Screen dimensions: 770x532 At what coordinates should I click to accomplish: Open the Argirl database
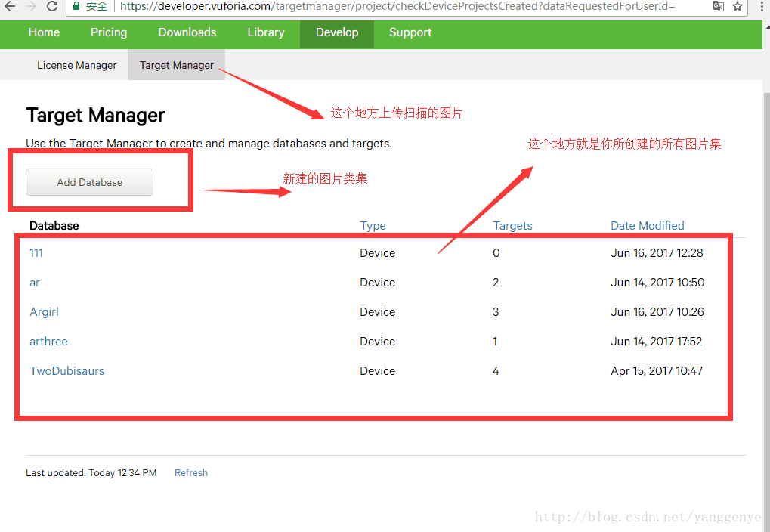click(x=44, y=312)
